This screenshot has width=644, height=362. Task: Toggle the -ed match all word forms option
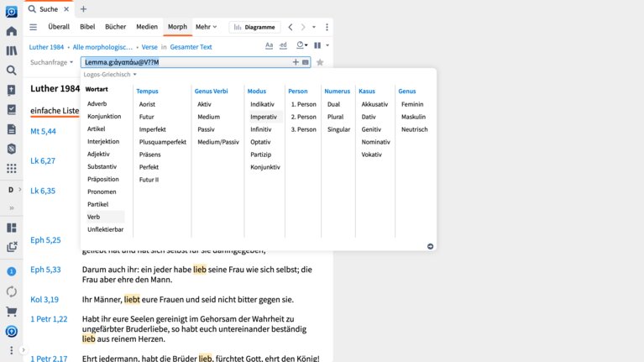click(x=283, y=45)
